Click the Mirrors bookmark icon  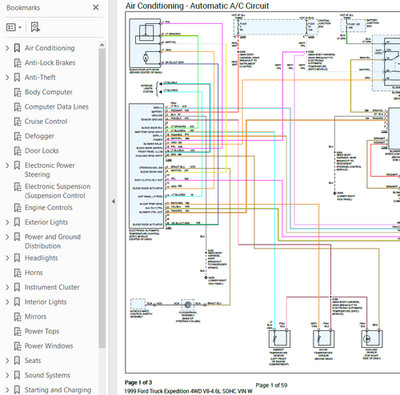17,317
